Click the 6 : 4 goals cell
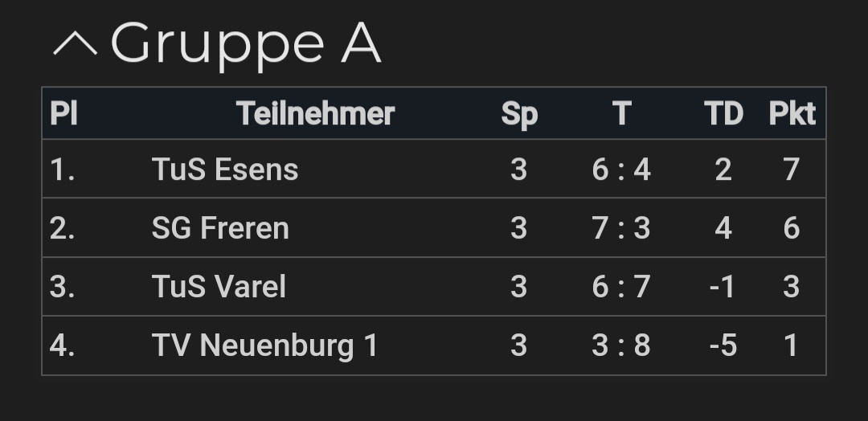This screenshot has height=421, width=868. [621, 170]
